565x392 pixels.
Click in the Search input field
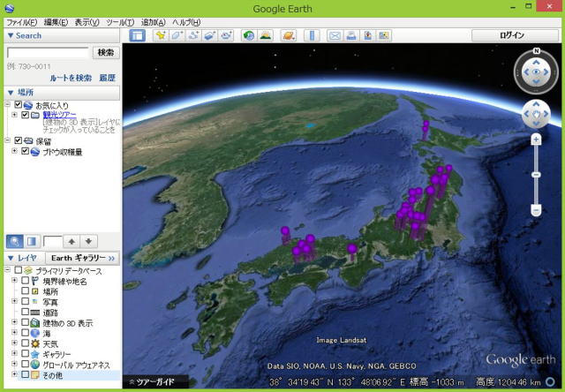pos(48,53)
